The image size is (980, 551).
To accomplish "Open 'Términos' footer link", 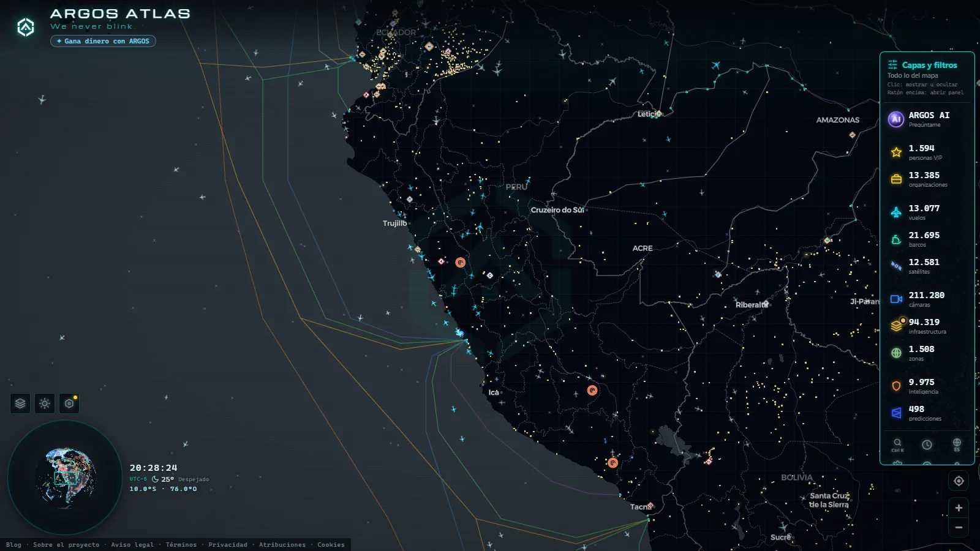I will tap(181, 545).
